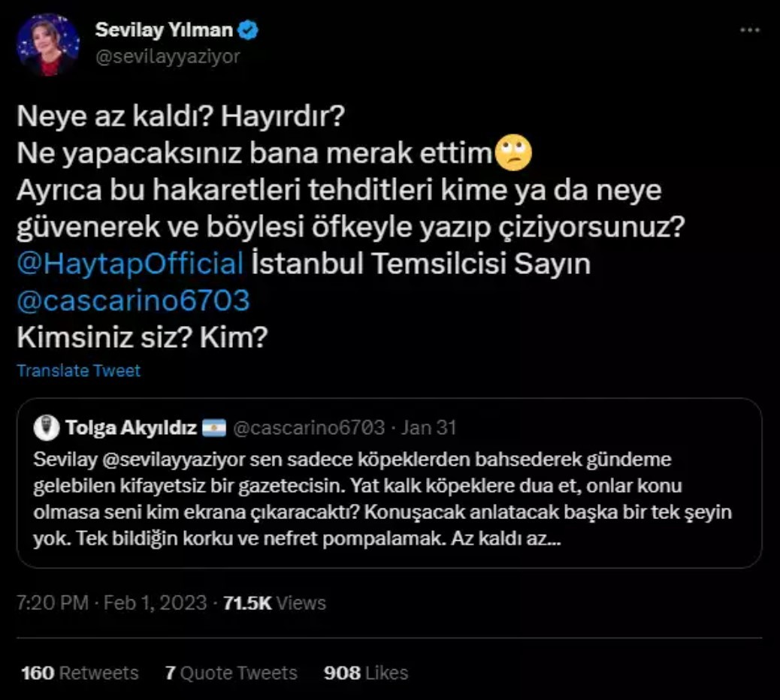Viewport: 780px width, 700px height.
Task: Click the @sevilayyaziyor handle under the author name
Action: coord(167,56)
